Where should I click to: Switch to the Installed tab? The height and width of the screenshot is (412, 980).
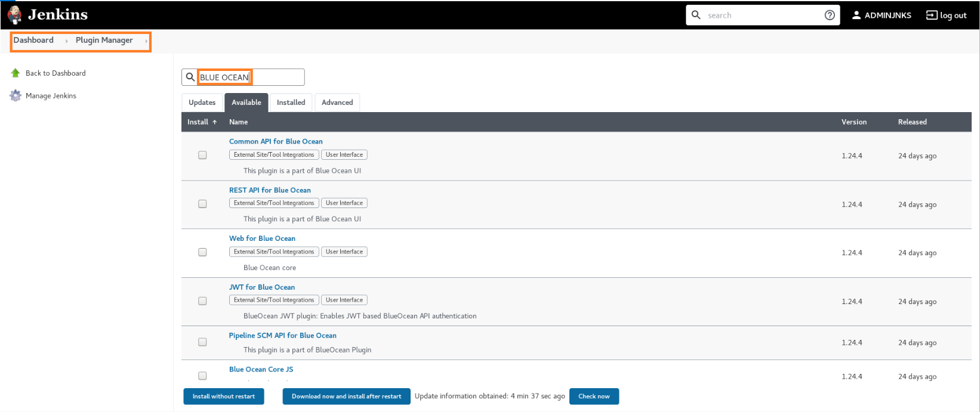pos(291,103)
